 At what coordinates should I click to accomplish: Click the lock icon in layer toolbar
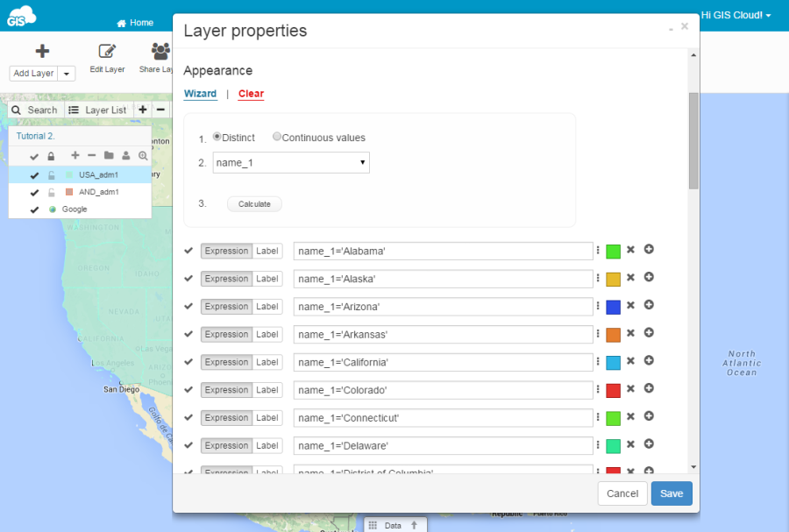[x=51, y=156]
